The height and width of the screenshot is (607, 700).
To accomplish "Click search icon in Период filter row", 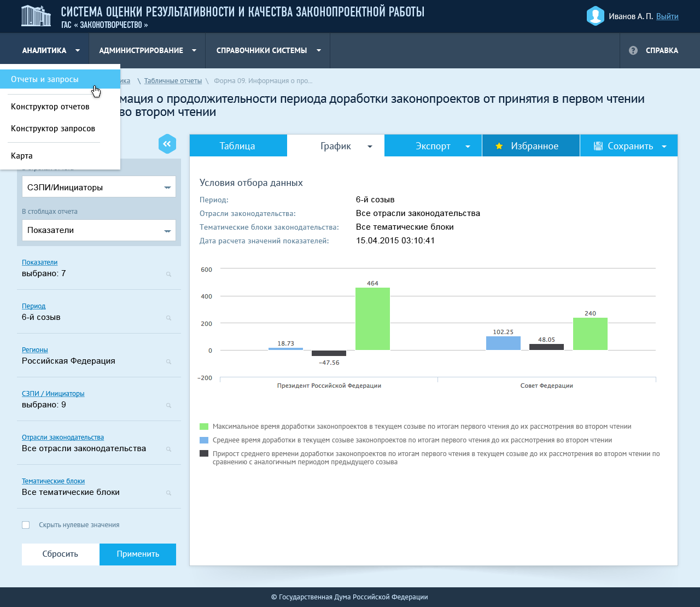I will (x=169, y=318).
